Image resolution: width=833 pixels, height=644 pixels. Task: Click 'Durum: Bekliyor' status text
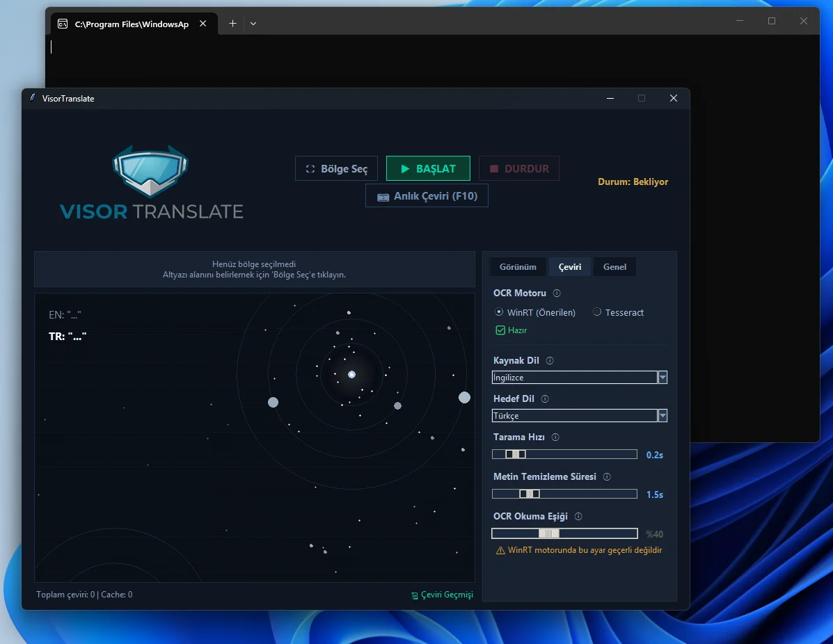(633, 182)
